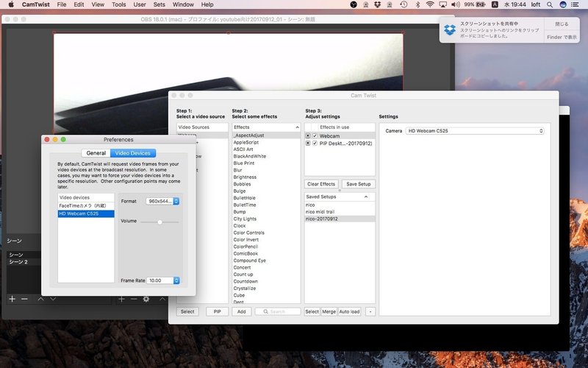Click PIP button under Video Sources

pos(217,311)
